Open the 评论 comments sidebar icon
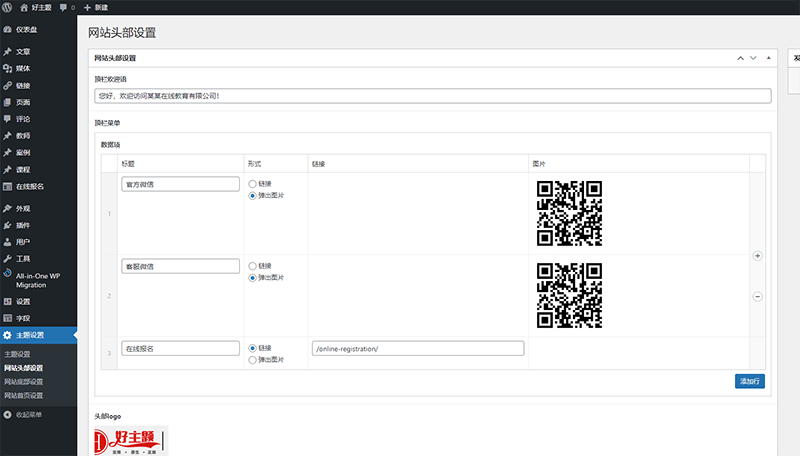This screenshot has height=456, width=800. (x=7, y=119)
